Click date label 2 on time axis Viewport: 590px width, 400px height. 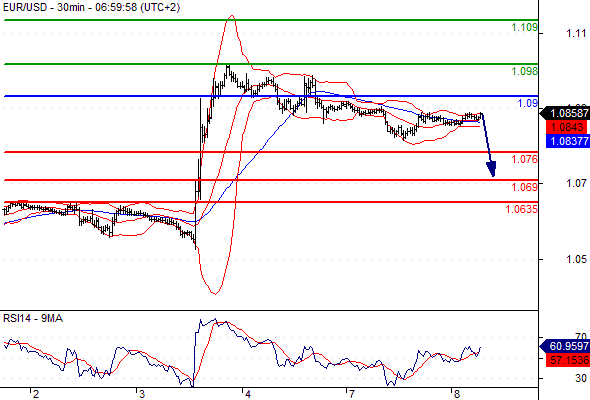[x=36, y=394]
